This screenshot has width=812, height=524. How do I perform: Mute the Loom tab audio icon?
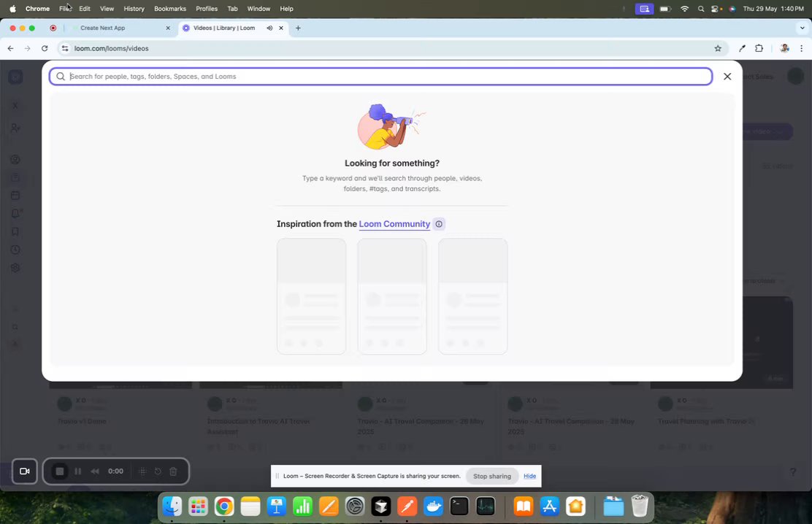(269, 28)
